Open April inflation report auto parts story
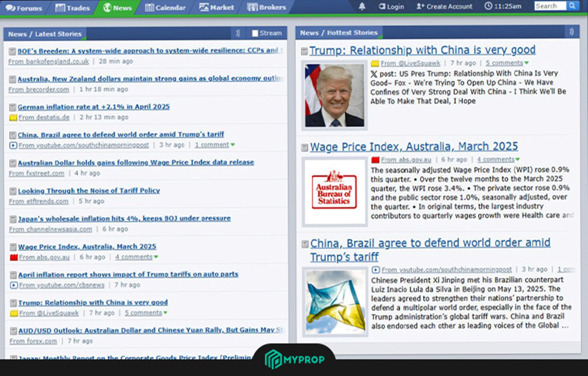The height and width of the screenshot is (376, 588). coord(128,275)
